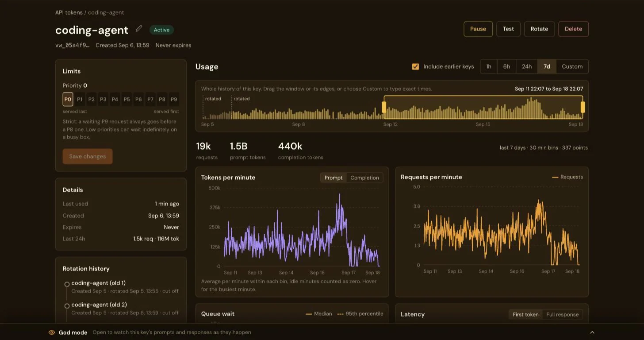The image size is (644, 340).
Task: Click the Last 24h value 1.5k req
Action: pyautogui.click(x=156, y=239)
